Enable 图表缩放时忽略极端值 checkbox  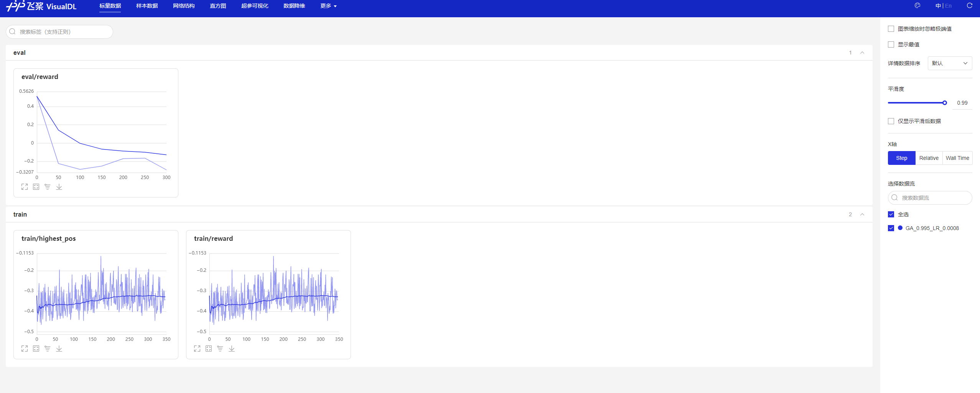(x=891, y=29)
